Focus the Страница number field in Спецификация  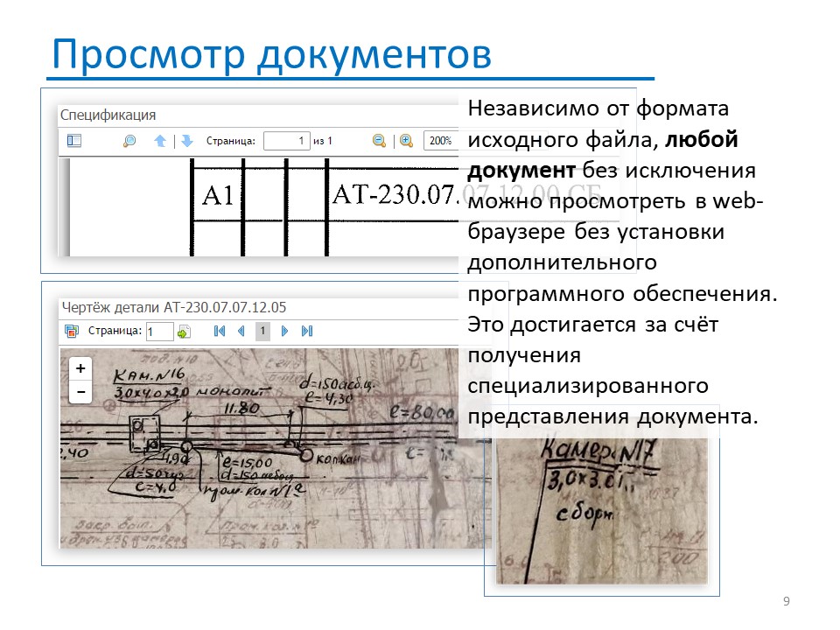pos(287,141)
